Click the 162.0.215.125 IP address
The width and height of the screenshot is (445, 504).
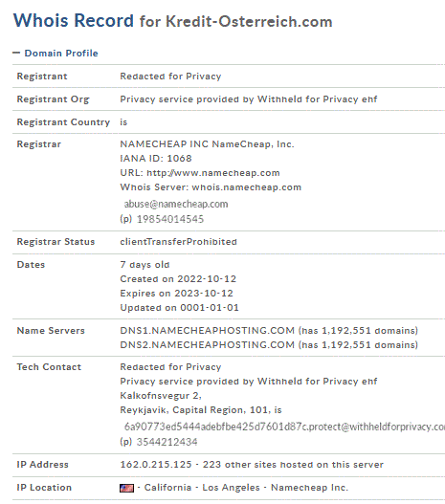pyautogui.click(x=156, y=465)
